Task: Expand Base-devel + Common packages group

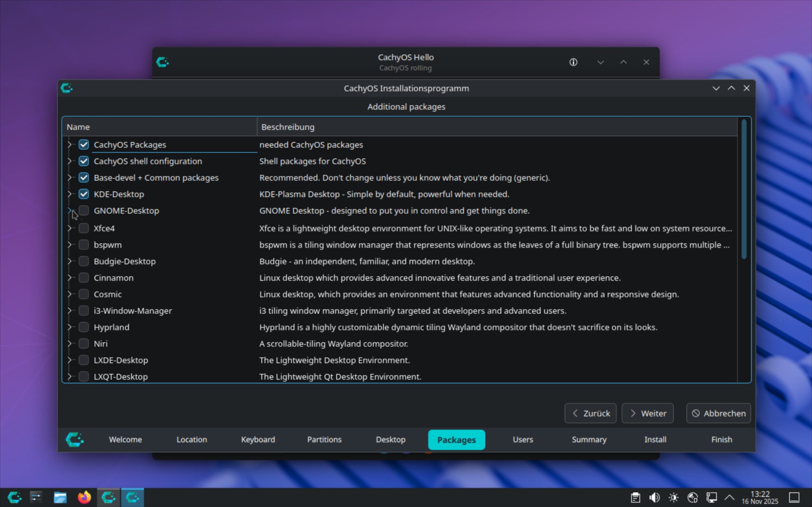Action: click(69, 178)
